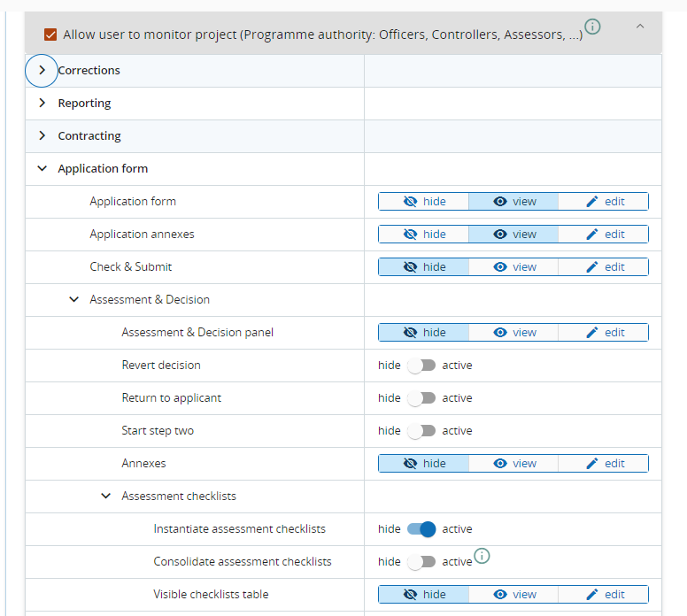Collapse the monitor project panel with the caret
This screenshot has height=616, width=687.
click(x=640, y=27)
